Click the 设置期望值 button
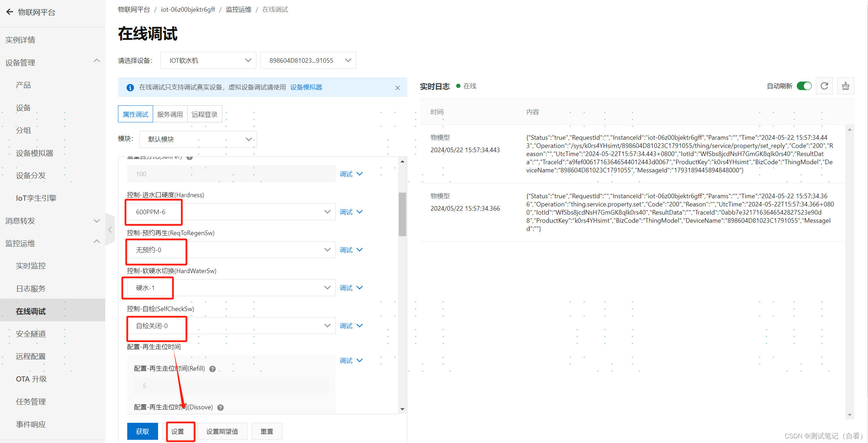The height and width of the screenshot is (443, 868). point(222,431)
